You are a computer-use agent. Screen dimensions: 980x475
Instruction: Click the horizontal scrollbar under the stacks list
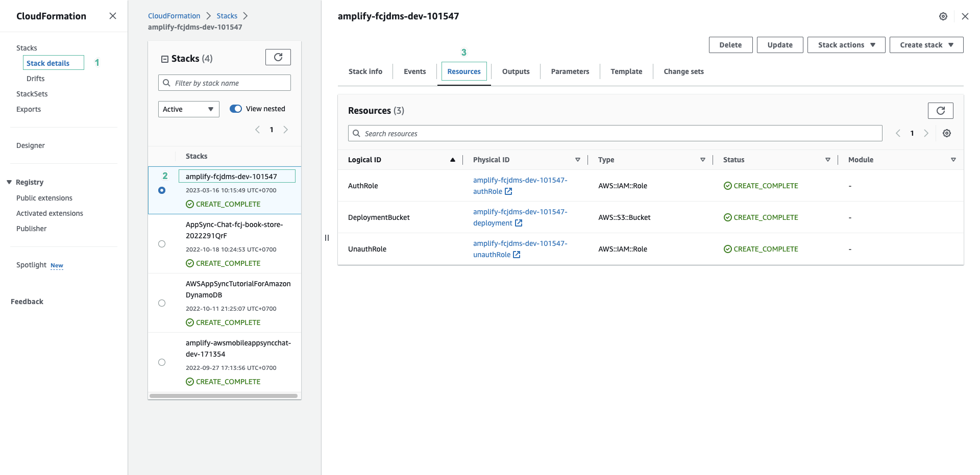pos(224,396)
